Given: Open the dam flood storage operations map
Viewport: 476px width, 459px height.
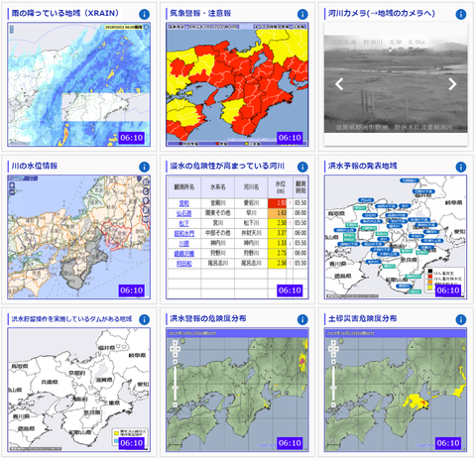Looking at the screenshot, I should coord(78,390).
